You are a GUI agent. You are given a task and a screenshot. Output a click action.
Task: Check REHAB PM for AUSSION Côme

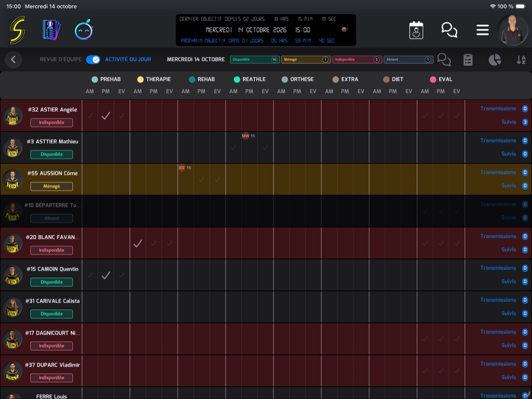[x=202, y=179]
